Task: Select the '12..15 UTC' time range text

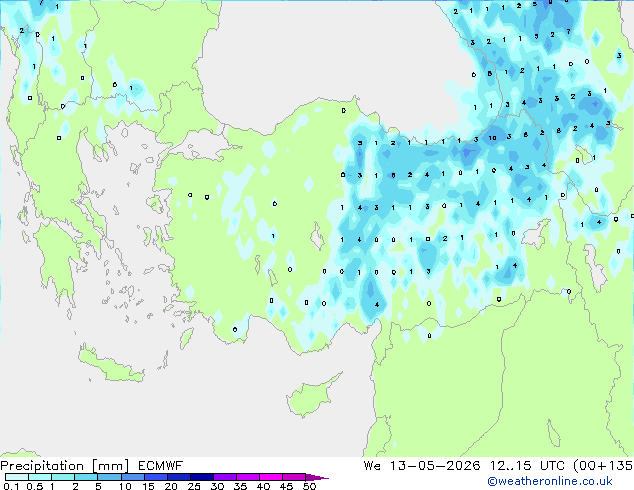Action: (x=527, y=466)
